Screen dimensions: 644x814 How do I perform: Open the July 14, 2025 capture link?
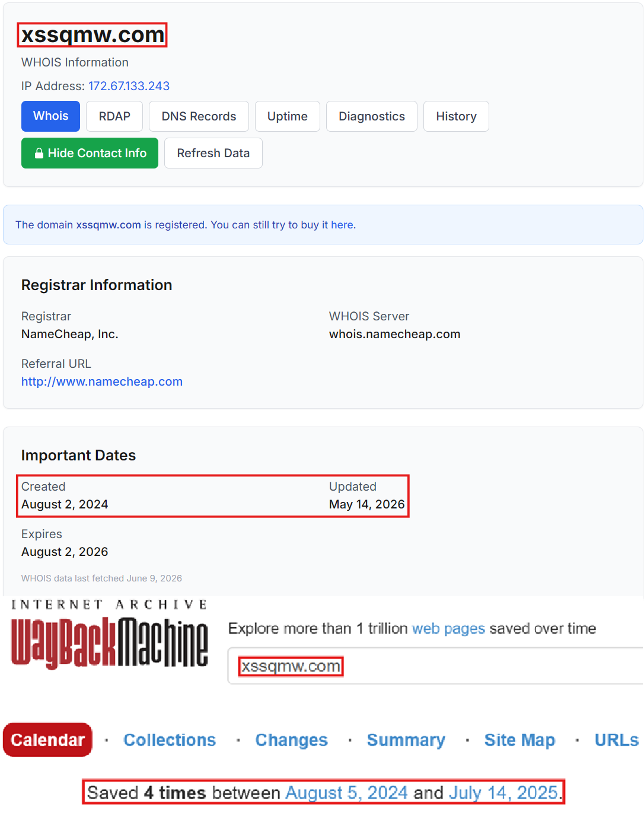pyautogui.click(x=503, y=793)
